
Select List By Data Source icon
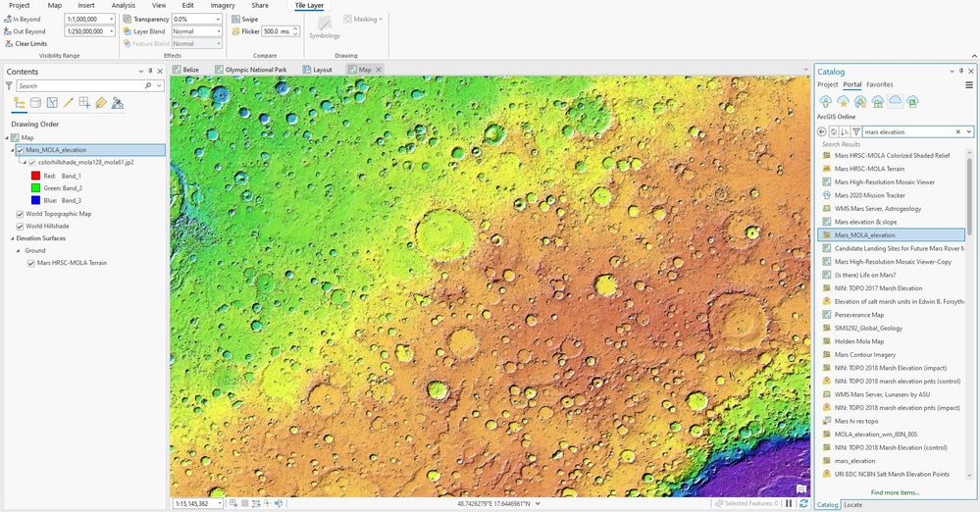[x=35, y=103]
